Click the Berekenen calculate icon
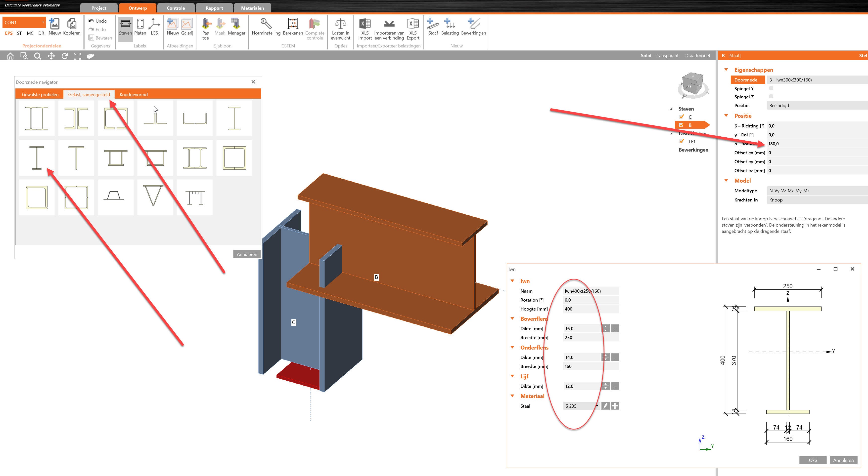This screenshot has width=868, height=476. click(x=292, y=24)
